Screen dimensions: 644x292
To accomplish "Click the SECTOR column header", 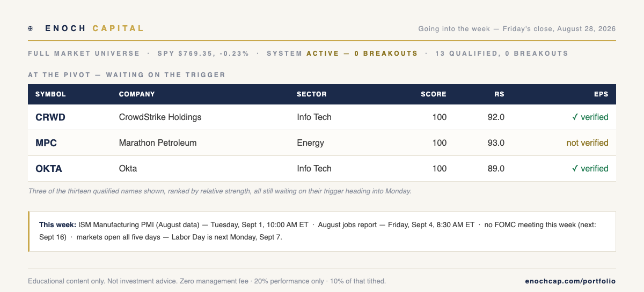I will pos(312,94).
